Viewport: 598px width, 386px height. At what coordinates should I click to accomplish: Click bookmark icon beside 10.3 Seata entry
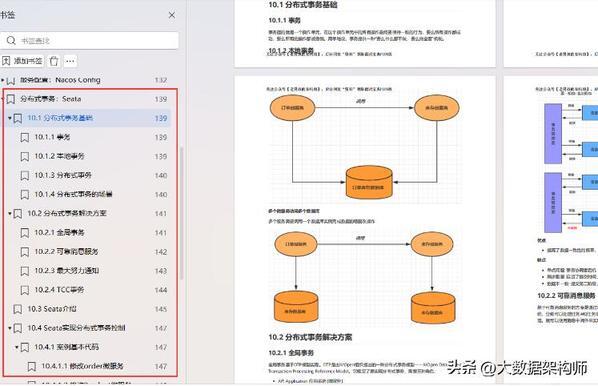[18, 309]
